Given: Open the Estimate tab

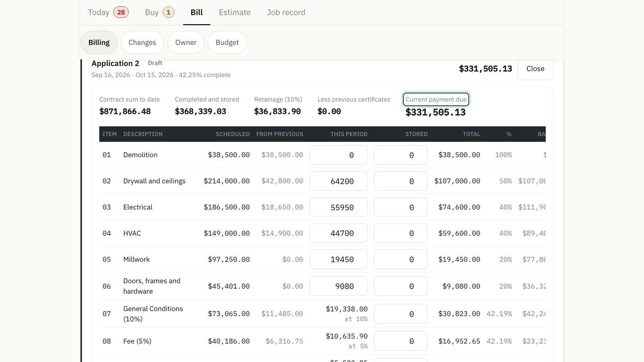Looking at the screenshot, I should point(235,12).
